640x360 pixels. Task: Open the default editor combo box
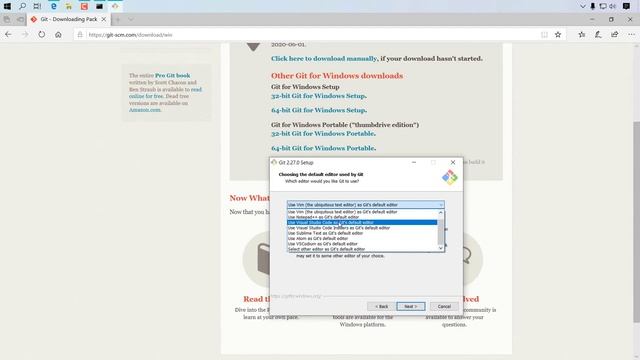366,205
